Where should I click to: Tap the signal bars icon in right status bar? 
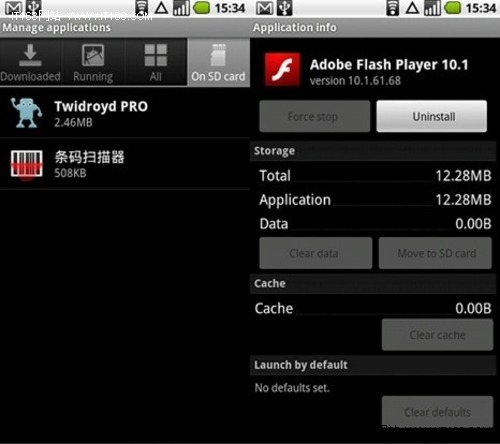tap(432, 8)
